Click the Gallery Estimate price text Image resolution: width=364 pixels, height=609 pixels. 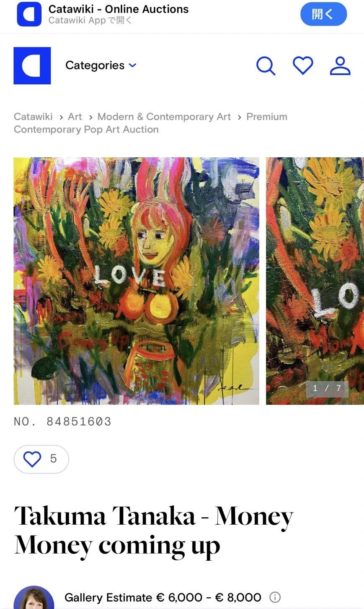click(163, 597)
